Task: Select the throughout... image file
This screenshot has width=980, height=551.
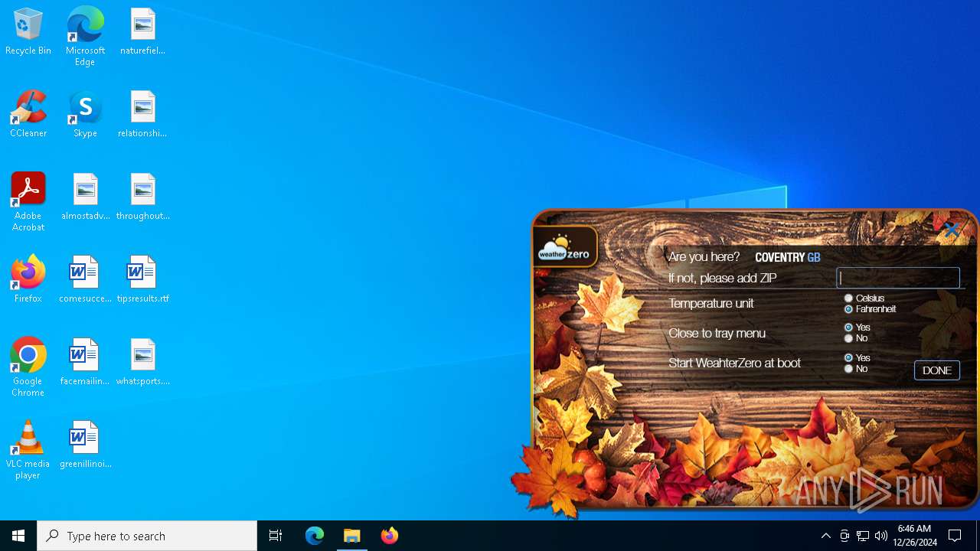Action: 142,197
